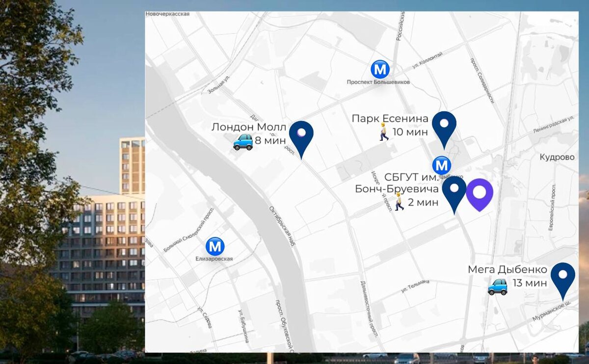This screenshot has height=364, width=589.
Task: Click the Парк Есенина label
Action: pos(390,118)
